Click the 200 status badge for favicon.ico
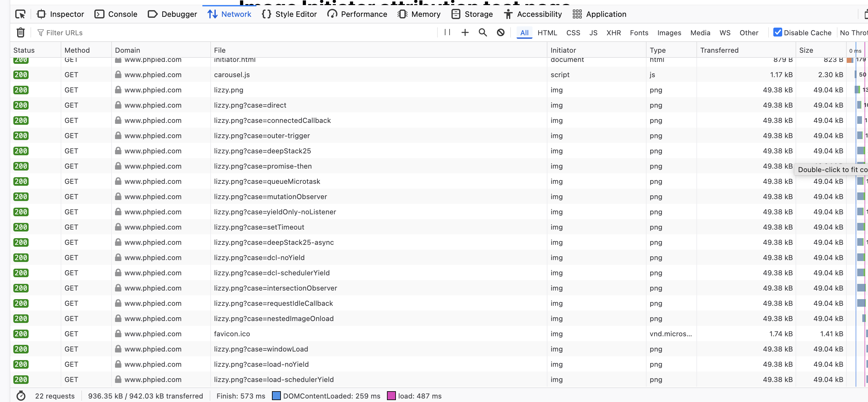Image resolution: width=868 pixels, height=402 pixels. tap(21, 334)
